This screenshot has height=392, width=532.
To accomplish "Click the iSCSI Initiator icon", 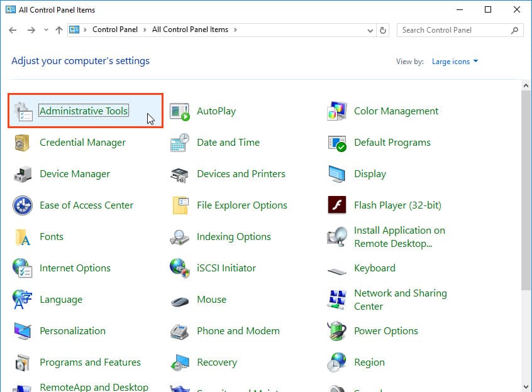I will [x=180, y=268].
